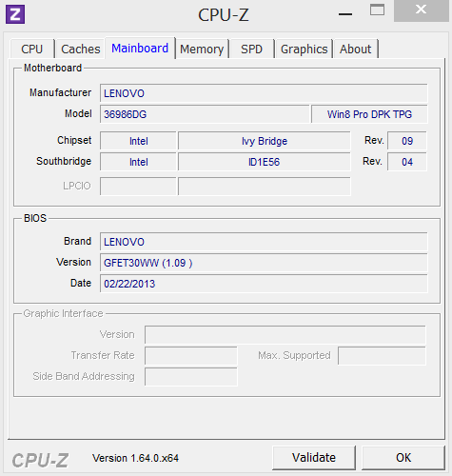Click the Chipset Intel vendor field
452x476 pixels.
tap(138, 141)
